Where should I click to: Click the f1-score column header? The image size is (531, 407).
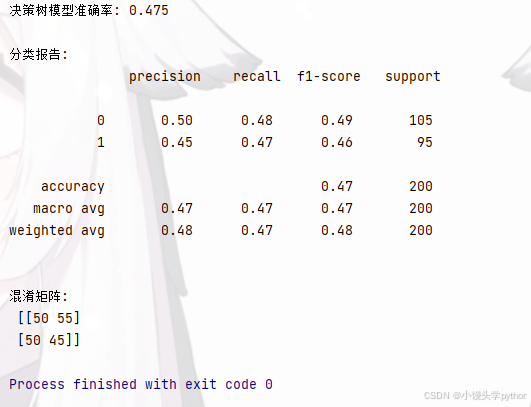tap(329, 77)
